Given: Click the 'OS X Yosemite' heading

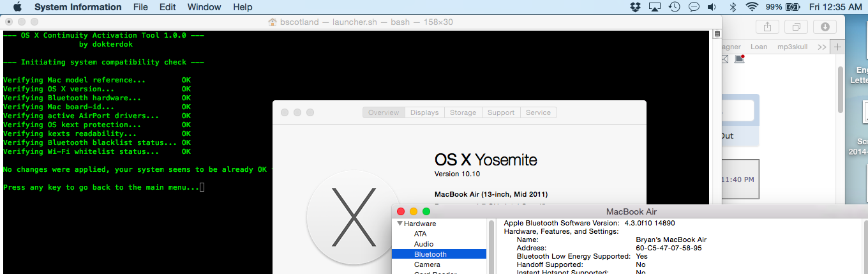Looking at the screenshot, I should coord(486,160).
